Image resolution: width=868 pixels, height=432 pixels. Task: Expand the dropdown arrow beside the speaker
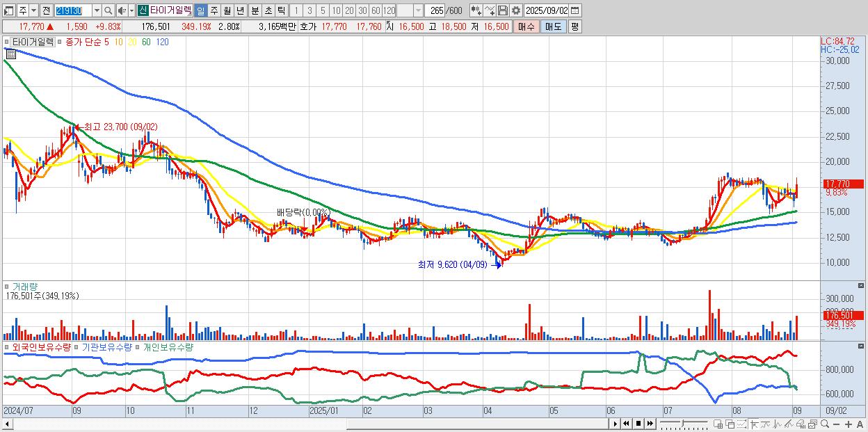tap(131, 10)
